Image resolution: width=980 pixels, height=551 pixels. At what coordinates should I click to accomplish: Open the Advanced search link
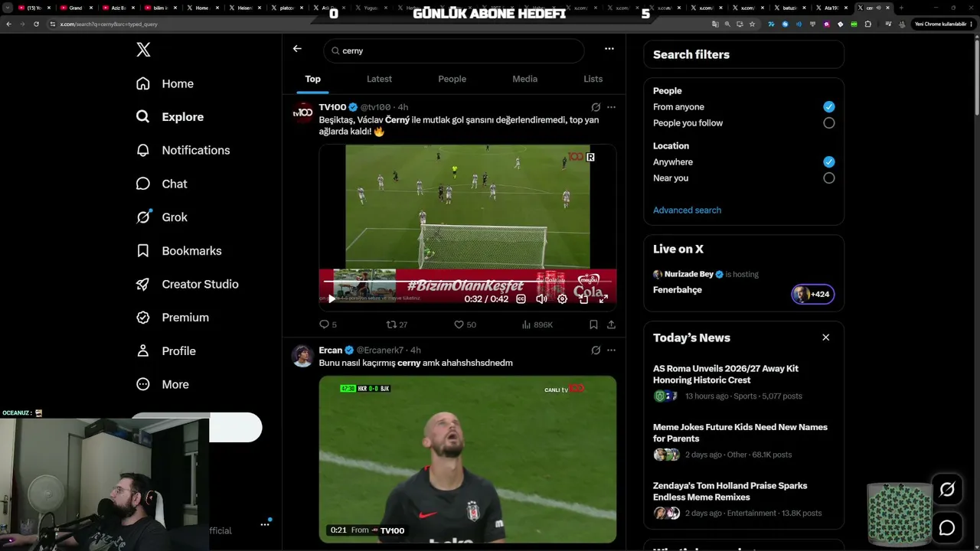tap(687, 210)
